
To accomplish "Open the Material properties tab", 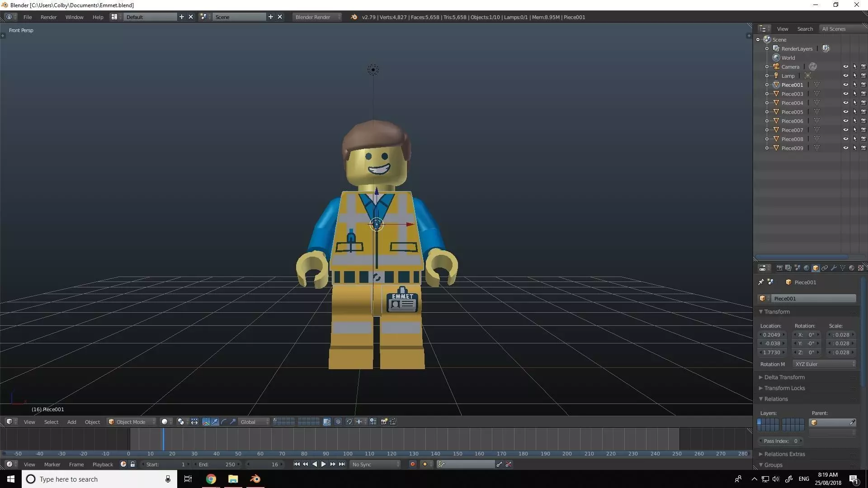I will (852, 268).
